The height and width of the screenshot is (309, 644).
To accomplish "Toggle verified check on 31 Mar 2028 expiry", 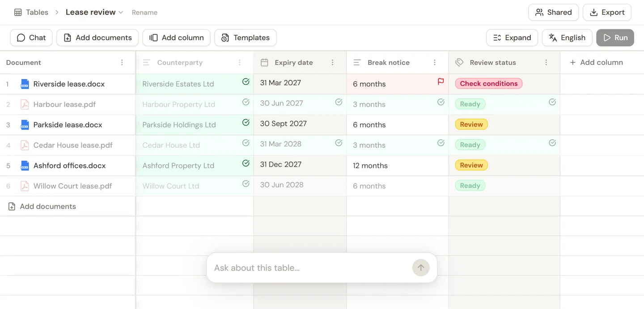I will point(339,143).
